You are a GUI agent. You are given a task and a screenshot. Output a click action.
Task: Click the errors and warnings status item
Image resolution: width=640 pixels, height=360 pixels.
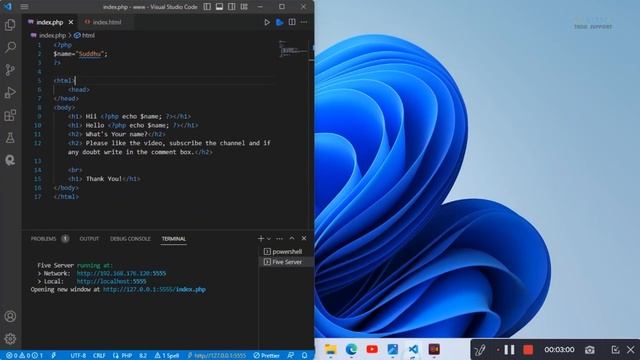tap(24, 356)
